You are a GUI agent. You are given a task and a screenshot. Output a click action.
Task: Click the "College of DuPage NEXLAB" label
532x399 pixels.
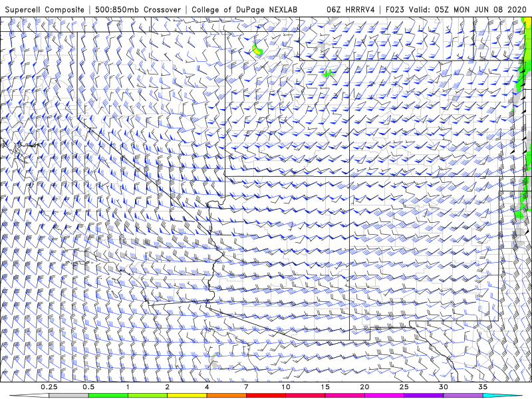(x=244, y=9)
